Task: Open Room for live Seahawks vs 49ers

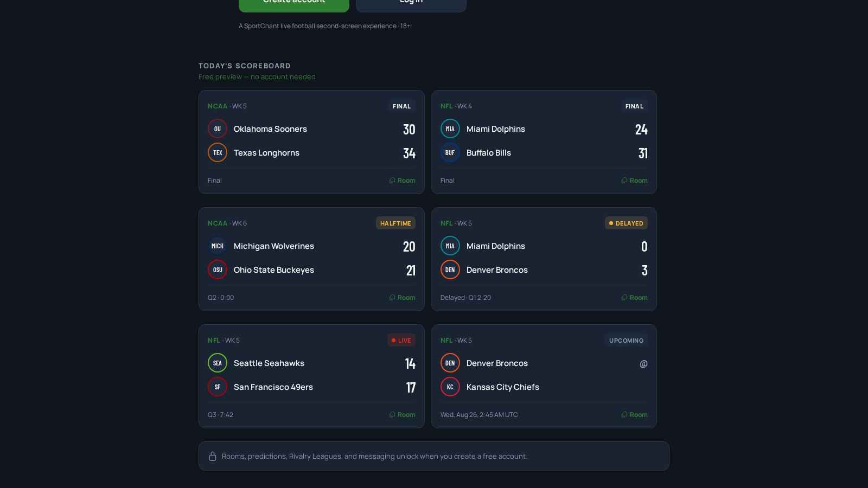Action: [x=402, y=415]
